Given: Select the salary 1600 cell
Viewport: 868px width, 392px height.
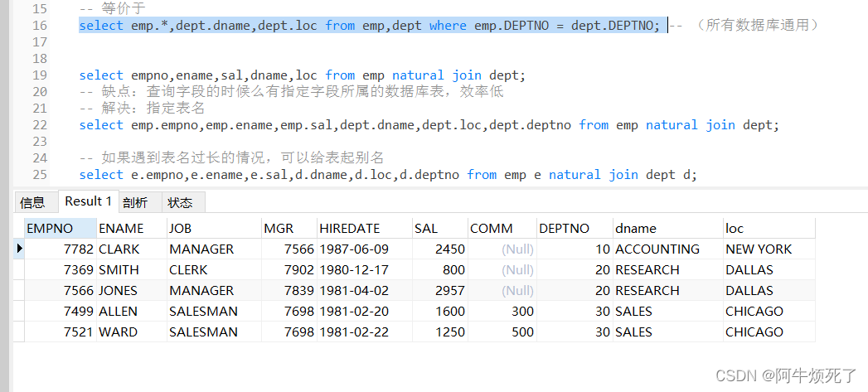Looking at the screenshot, I should 439,311.
